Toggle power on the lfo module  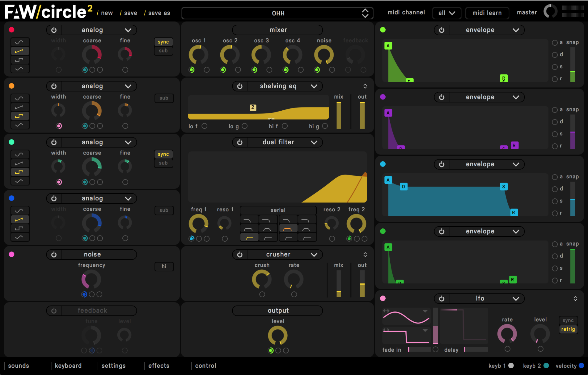point(442,299)
